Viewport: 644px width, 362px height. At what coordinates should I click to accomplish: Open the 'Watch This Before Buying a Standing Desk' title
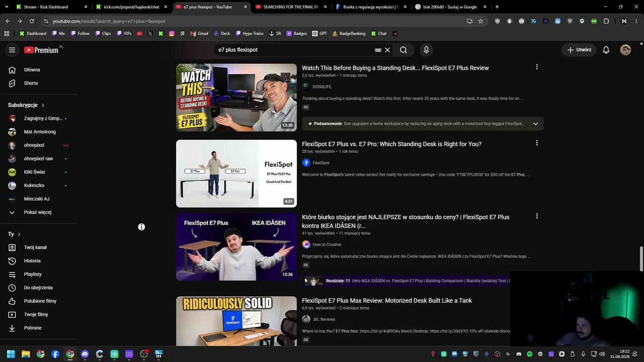click(395, 68)
